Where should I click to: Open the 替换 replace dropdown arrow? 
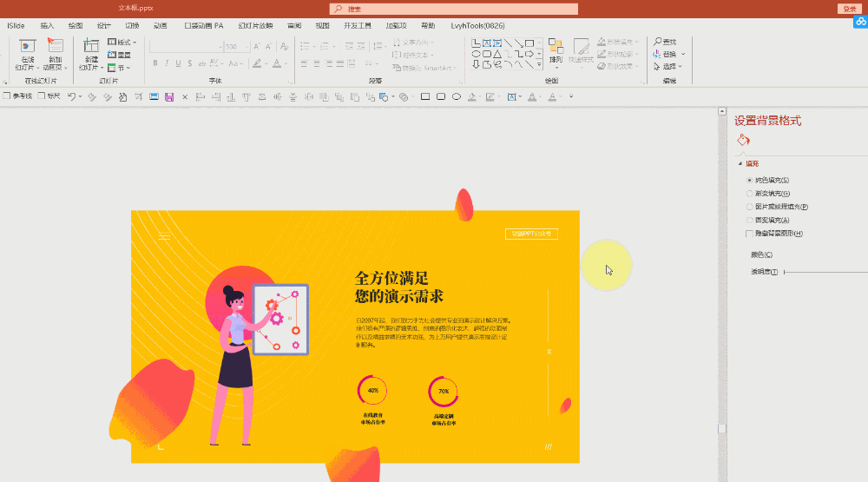683,55
